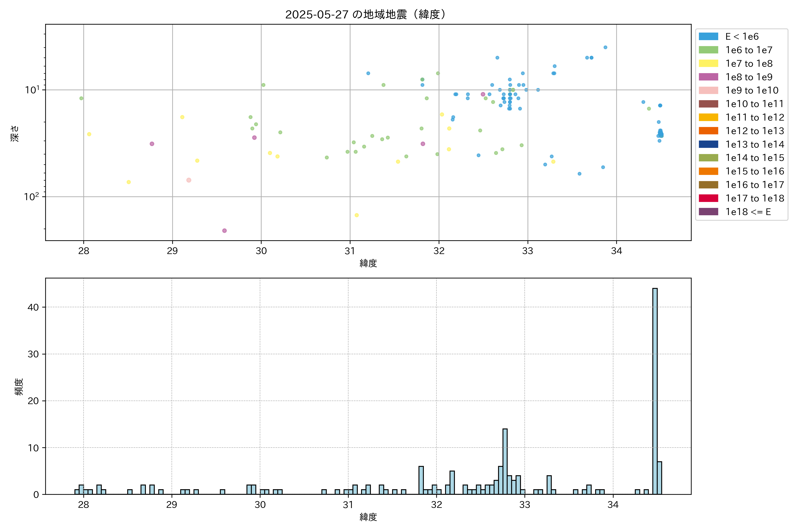The width and height of the screenshot is (798, 532).
Task: Click the blue 'E < 1e6' legend swatch
Action: [708, 37]
